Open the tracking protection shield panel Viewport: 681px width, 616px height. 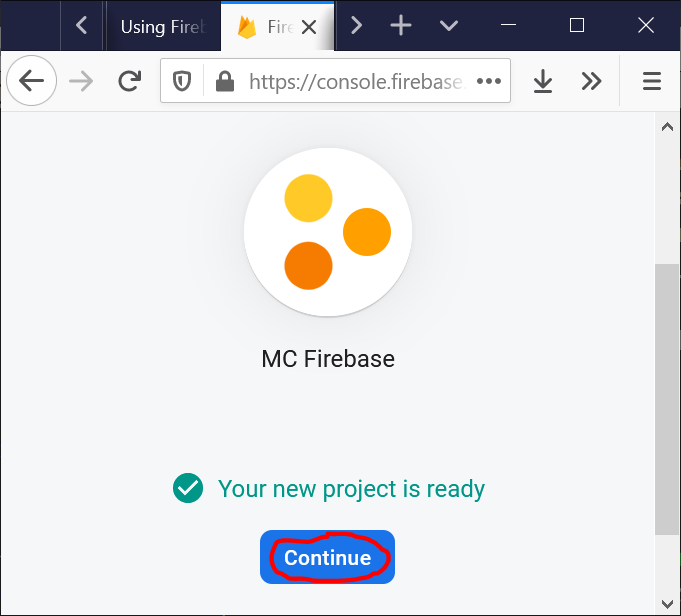pyautogui.click(x=182, y=82)
